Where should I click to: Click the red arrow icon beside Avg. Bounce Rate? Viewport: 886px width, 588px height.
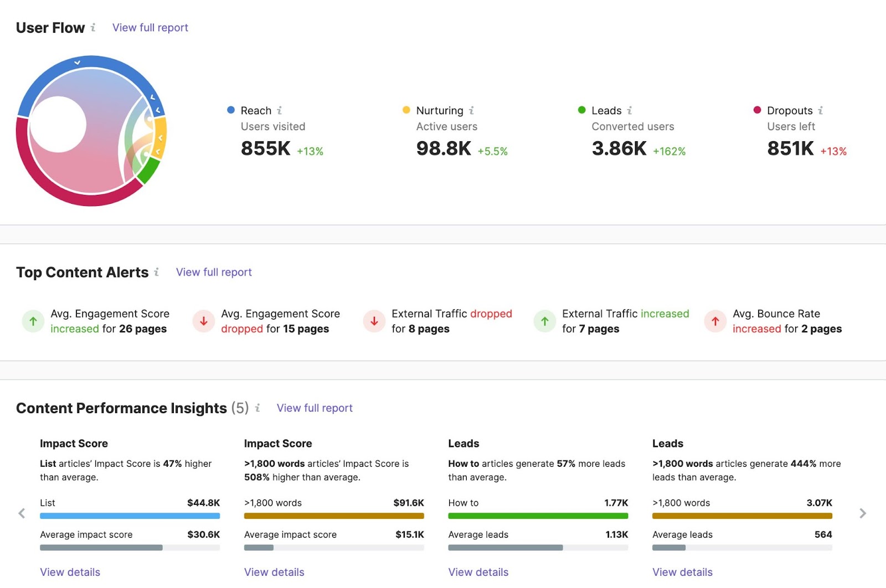(715, 321)
